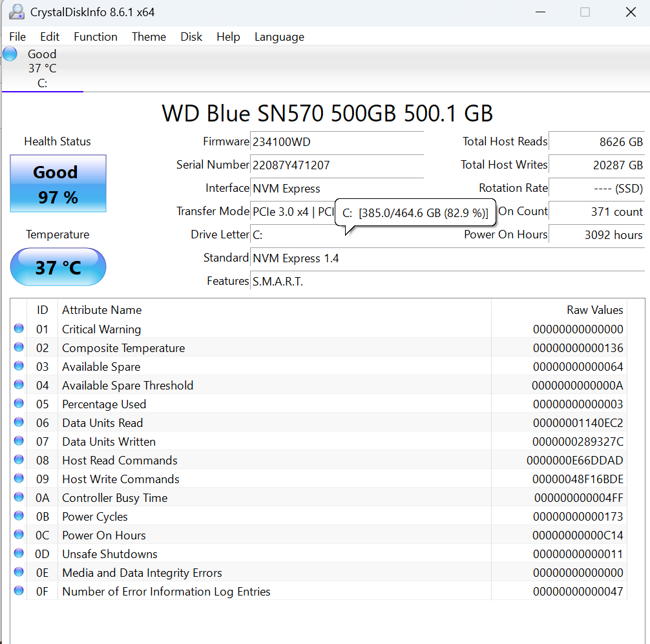650x644 pixels.
Task: Click the status orb beside Power On Hours attribute
Action: (19, 535)
